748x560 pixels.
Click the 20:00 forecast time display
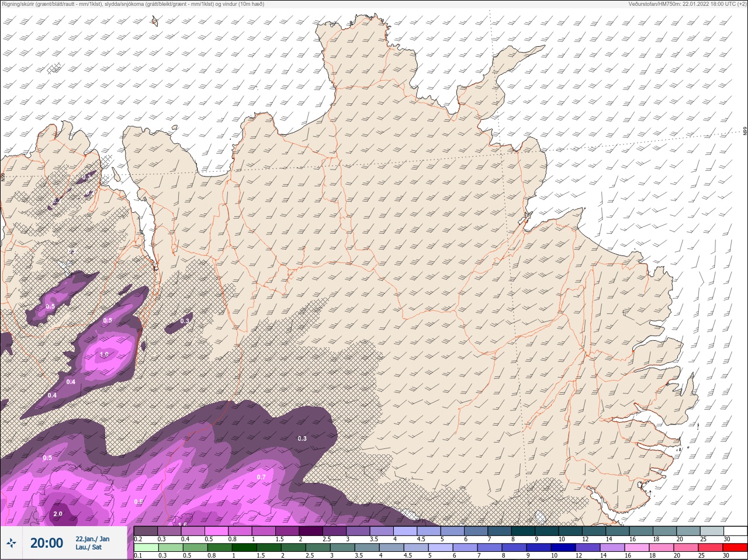coord(47,543)
